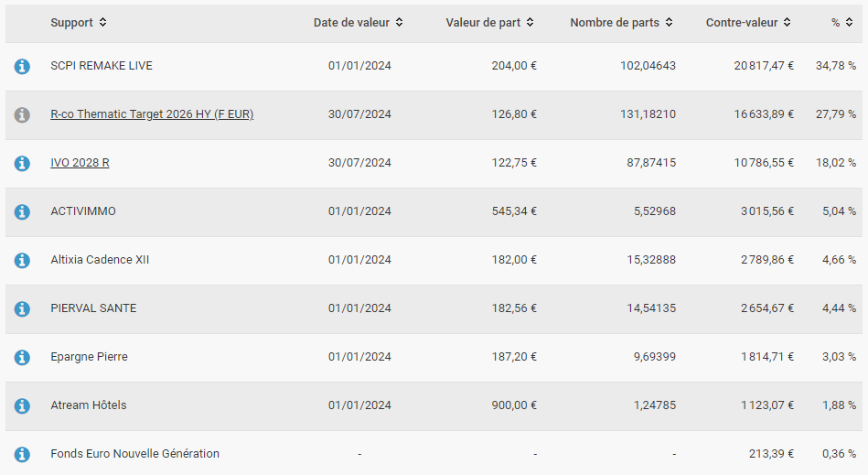Select the SCPI REMAKE LIVE contre-valeur amount
Viewport: 868px width, 475px height.
click(764, 65)
